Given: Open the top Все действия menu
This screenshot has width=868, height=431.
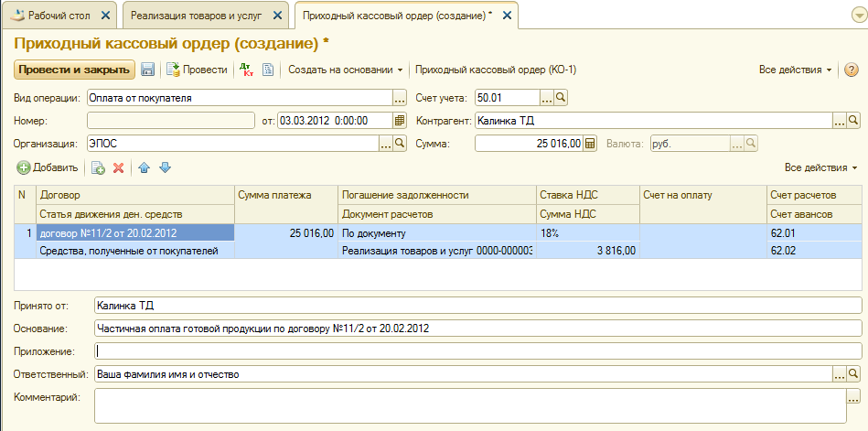Looking at the screenshot, I should [x=796, y=70].
